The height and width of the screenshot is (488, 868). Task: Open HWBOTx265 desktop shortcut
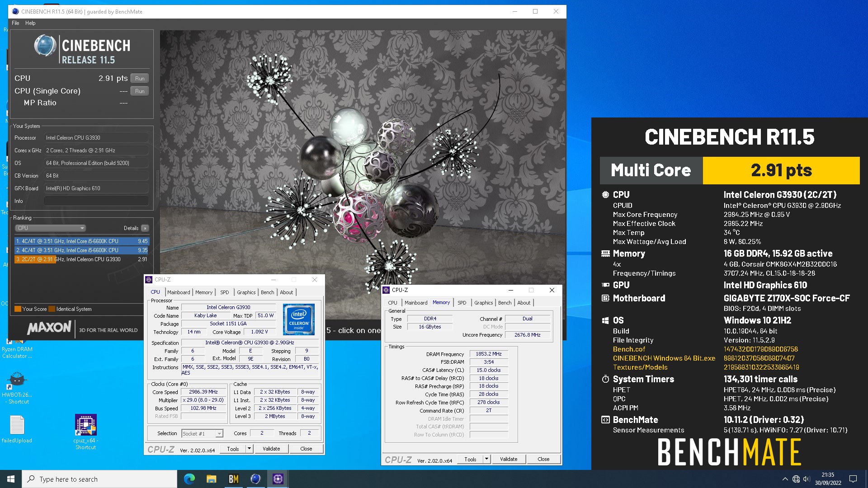coord(17,388)
